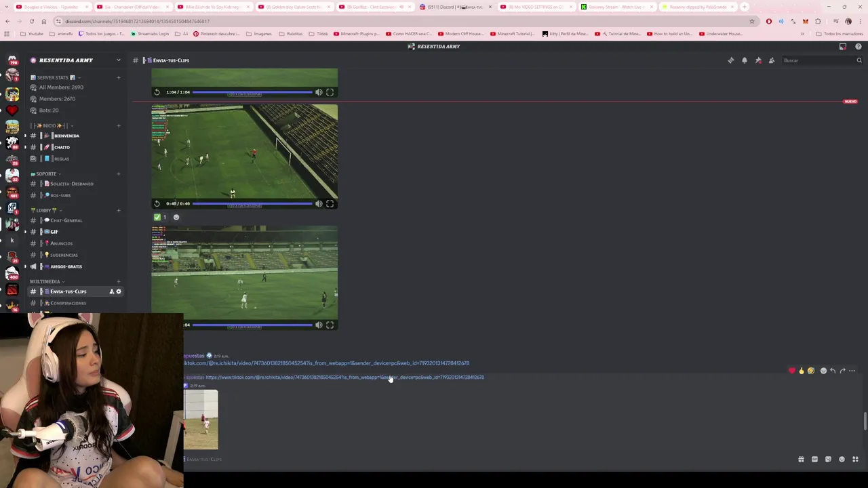The height and width of the screenshot is (488, 868).
Task: Click search magnifier icon in Buscar box
Action: pyautogui.click(x=859, y=60)
